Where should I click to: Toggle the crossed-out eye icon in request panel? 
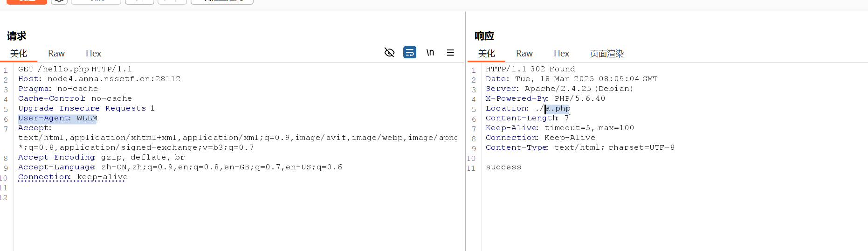click(x=389, y=52)
